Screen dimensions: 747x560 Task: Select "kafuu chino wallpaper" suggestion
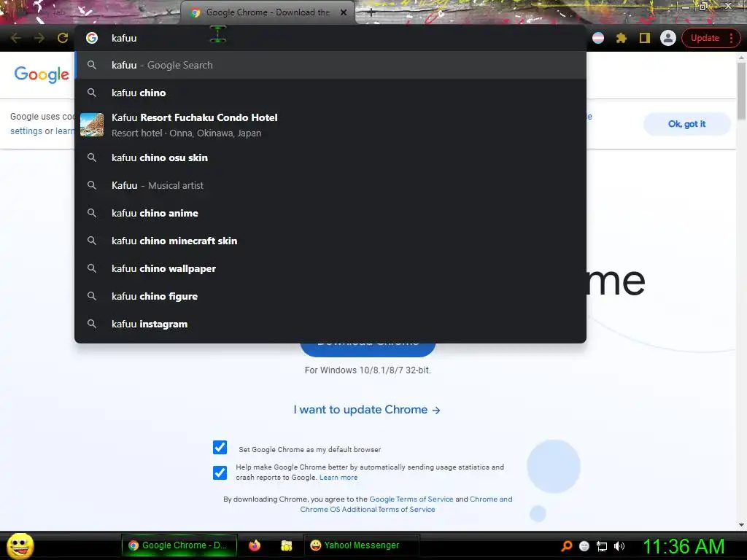point(330,268)
